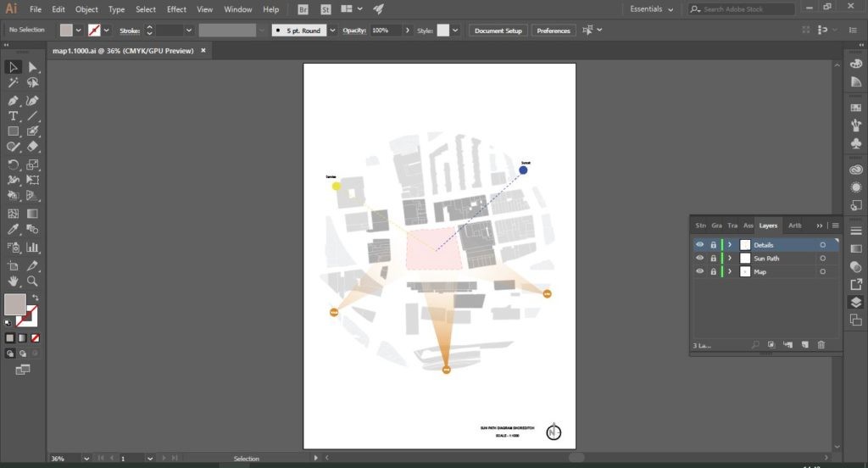Switch to the Artboards panel tab
The height and width of the screenshot is (468, 868).
[x=794, y=226]
